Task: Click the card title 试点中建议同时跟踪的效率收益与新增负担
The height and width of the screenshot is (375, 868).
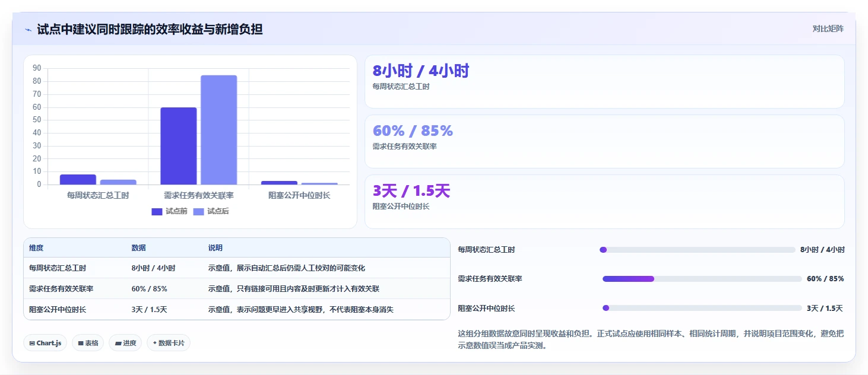Action: click(150, 29)
